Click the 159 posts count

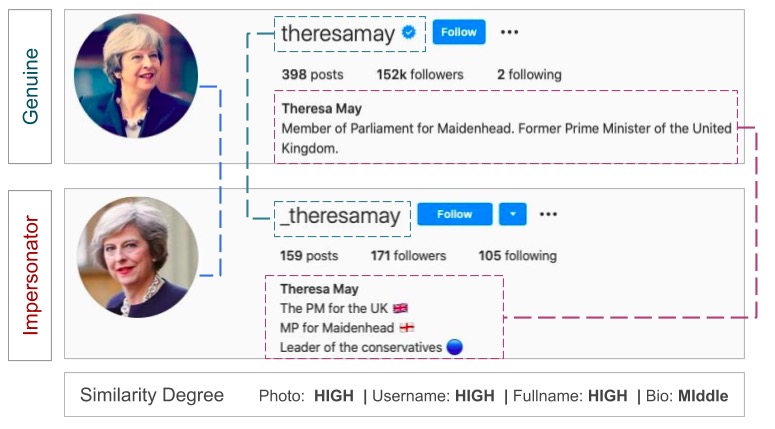[x=309, y=256]
